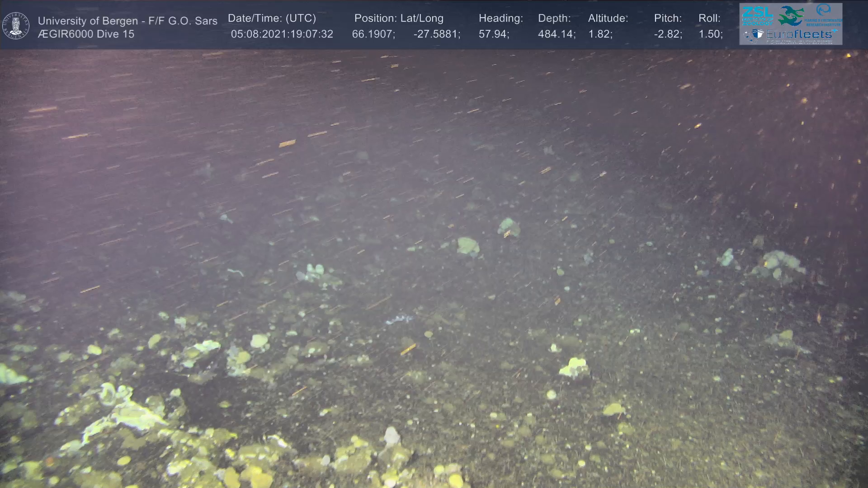Click the University of Bergen title text

tap(127, 21)
